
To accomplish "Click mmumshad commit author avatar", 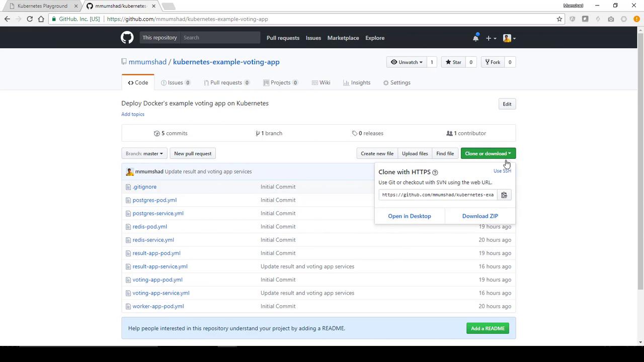I will tap(129, 171).
